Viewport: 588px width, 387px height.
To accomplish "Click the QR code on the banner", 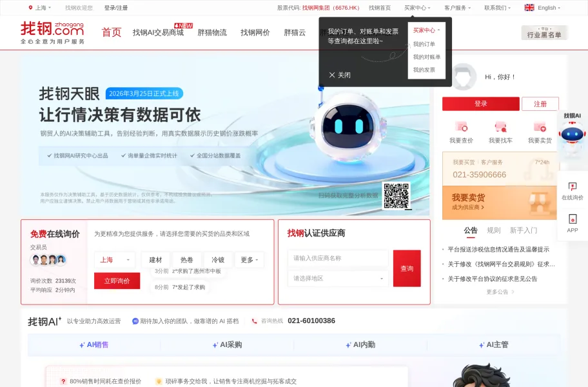I will (397, 195).
